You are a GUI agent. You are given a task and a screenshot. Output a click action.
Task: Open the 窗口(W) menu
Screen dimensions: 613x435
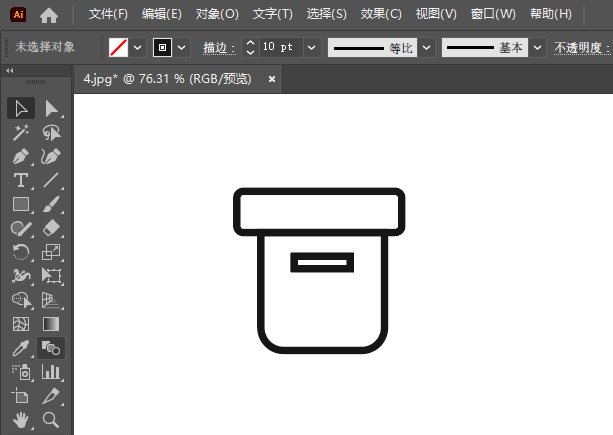pyautogui.click(x=493, y=14)
